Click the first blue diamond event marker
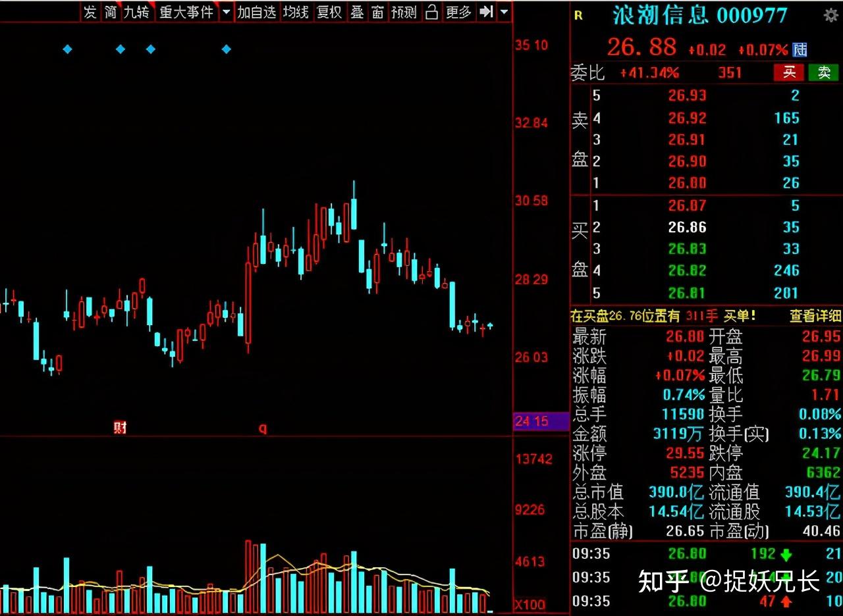The height and width of the screenshot is (616, 843). tap(67, 49)
